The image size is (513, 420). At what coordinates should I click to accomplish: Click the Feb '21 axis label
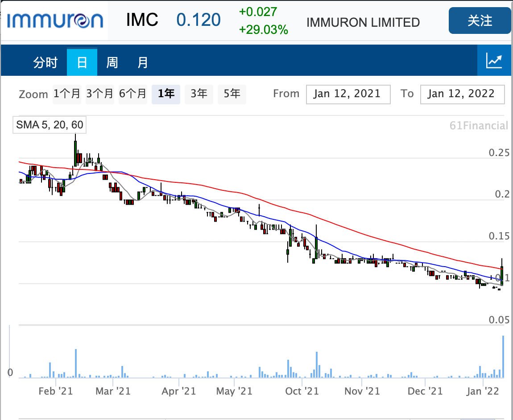pyautogui.click(x=56, y=391)
